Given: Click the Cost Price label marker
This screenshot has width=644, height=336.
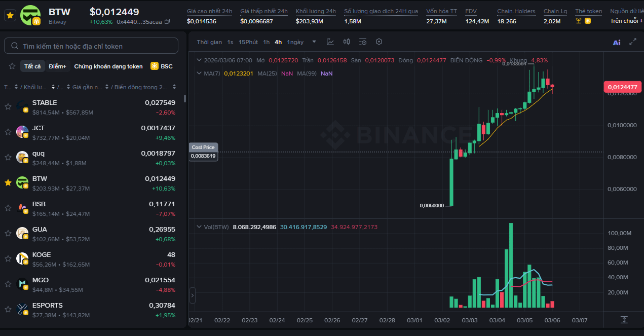Looking at the screenshot, I should click(203, 147).
